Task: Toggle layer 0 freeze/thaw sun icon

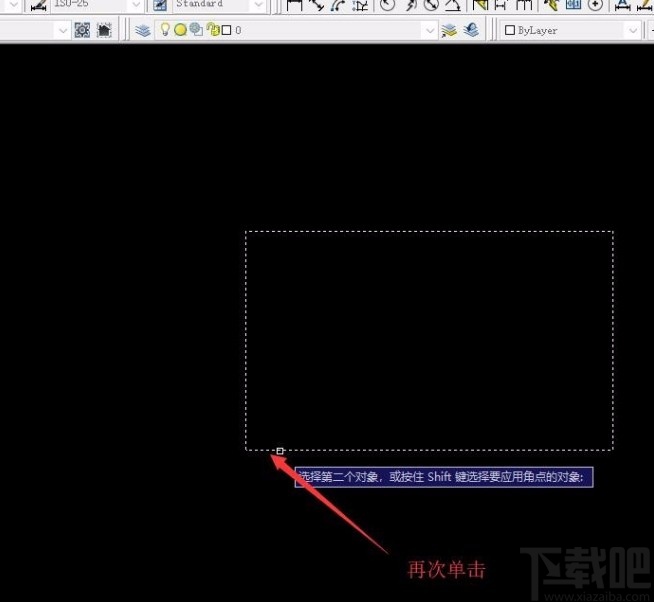Action: tap(181, 30)
